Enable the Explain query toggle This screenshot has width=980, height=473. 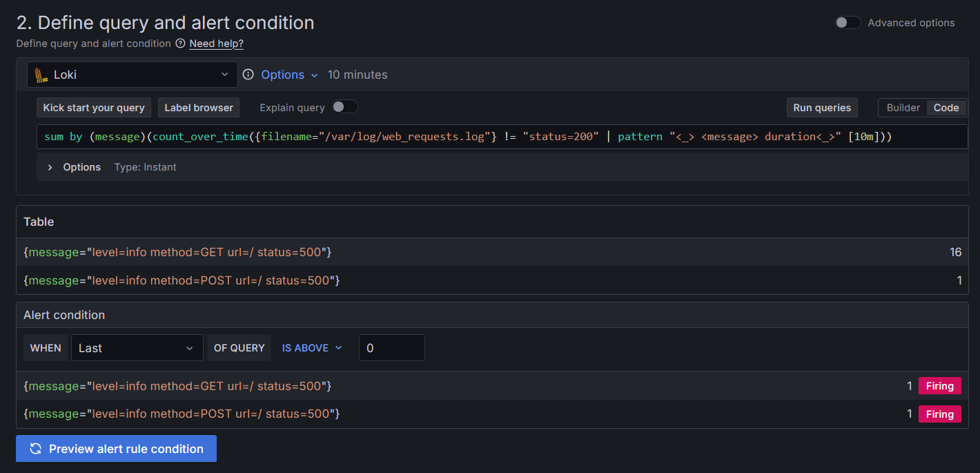[344, 107]
